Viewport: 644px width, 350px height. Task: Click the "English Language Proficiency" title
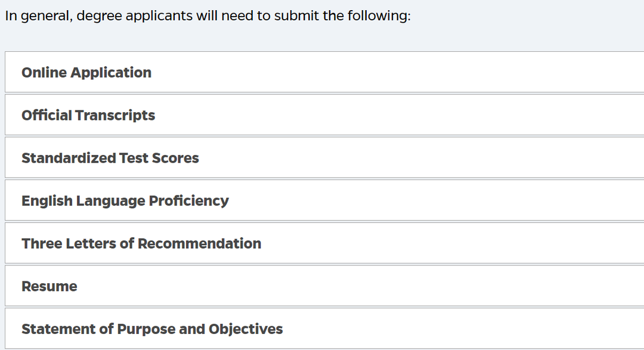tap(125, 201)
